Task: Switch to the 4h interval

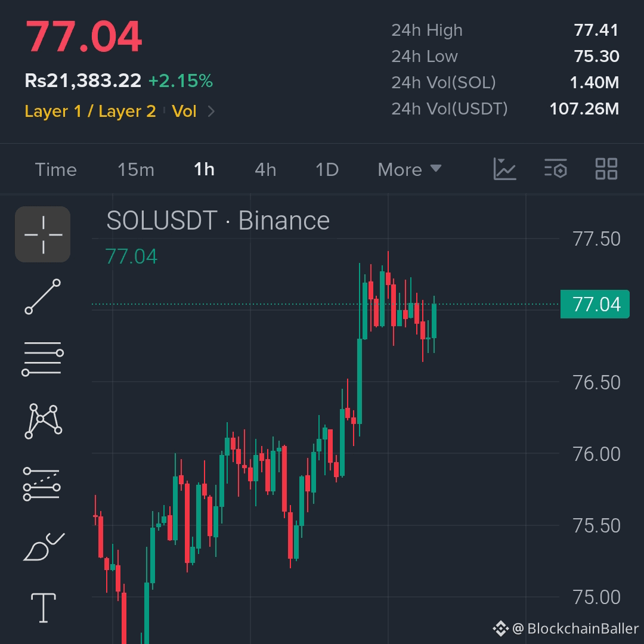Action: point(265,169)
